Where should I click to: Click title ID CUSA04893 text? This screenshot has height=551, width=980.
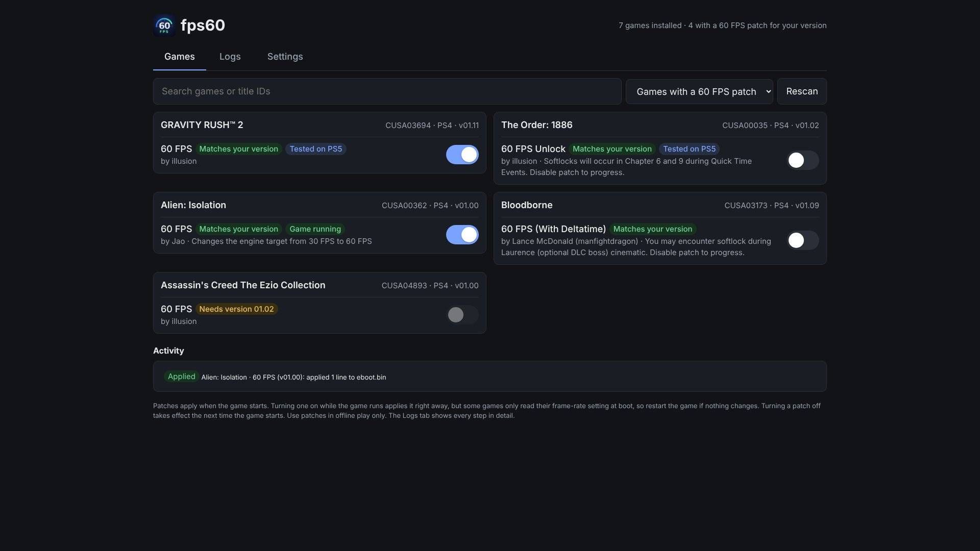pos(404,286)
